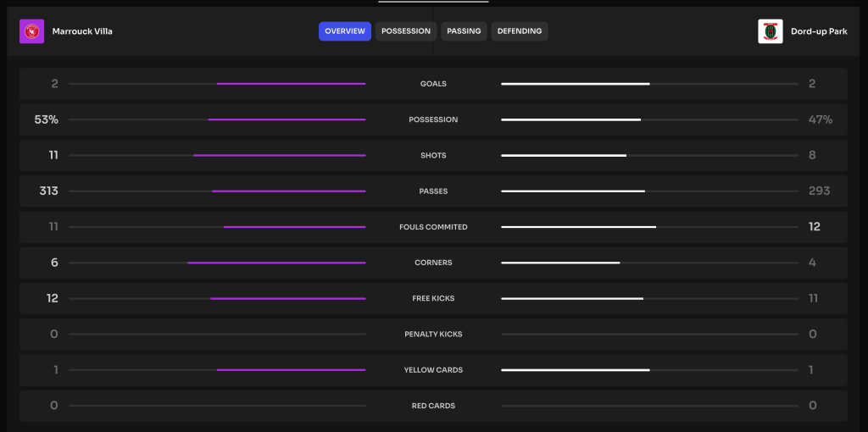Open the Passing stats tab

coord(464,31)
